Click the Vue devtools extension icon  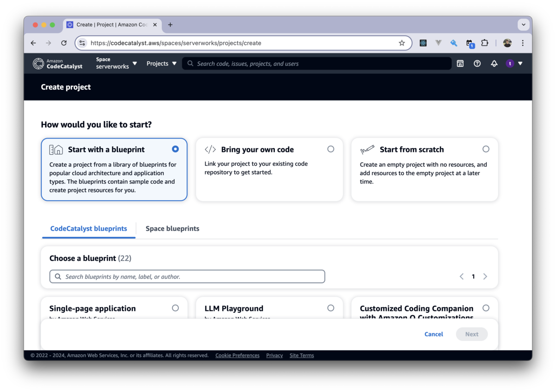(438, 43)
